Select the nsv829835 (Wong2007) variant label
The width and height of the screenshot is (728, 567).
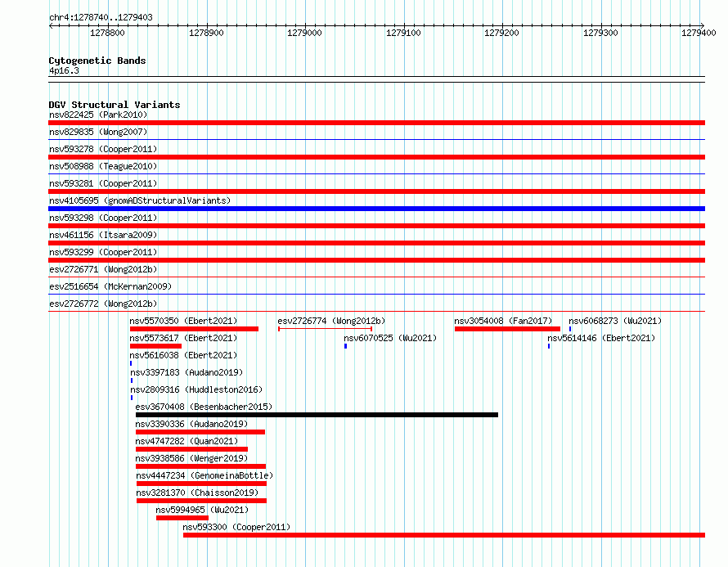pyautogui.click(x=98, y=132)
